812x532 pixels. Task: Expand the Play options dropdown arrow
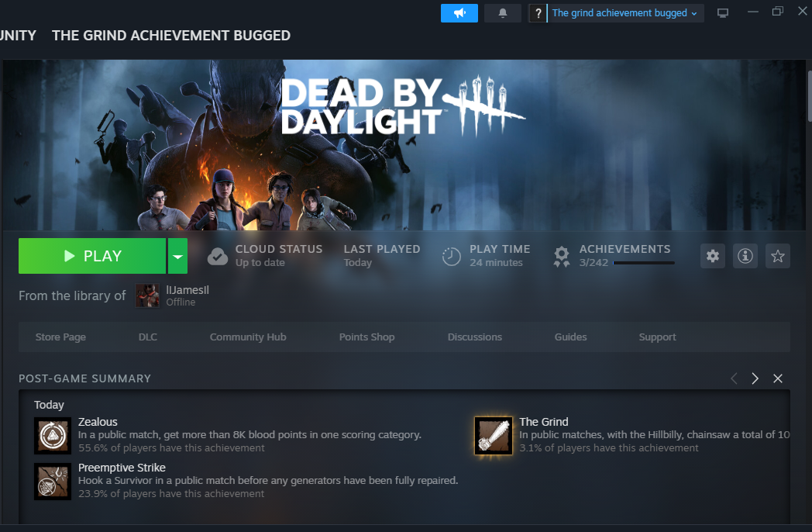point(177,256)
